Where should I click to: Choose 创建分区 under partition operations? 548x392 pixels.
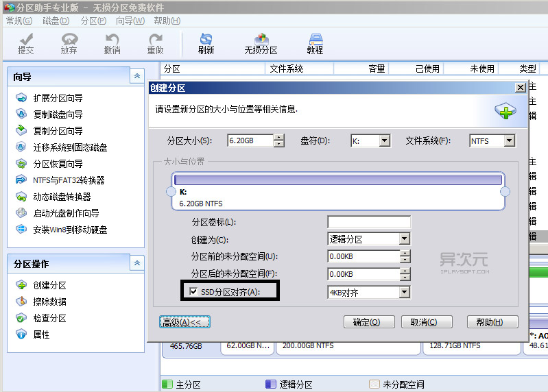point(41,285)
